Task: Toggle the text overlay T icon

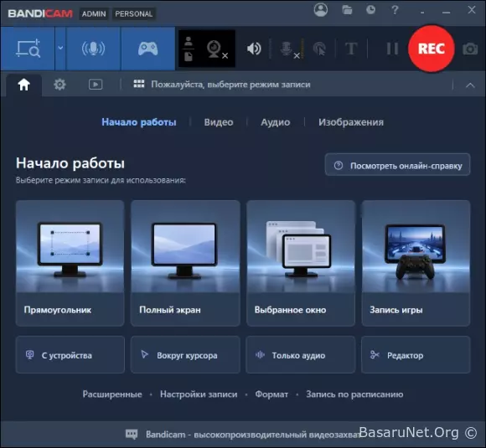Action: pos(351,49)
